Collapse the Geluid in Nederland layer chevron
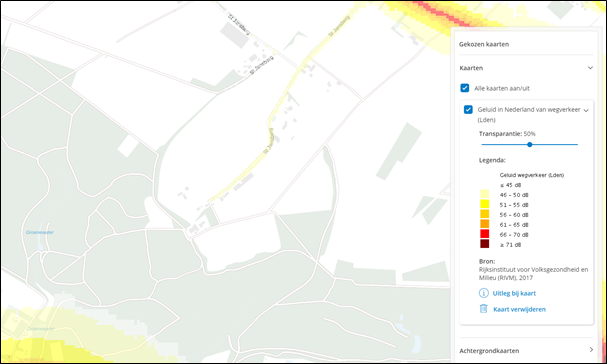607x364 pixels. 586,110
